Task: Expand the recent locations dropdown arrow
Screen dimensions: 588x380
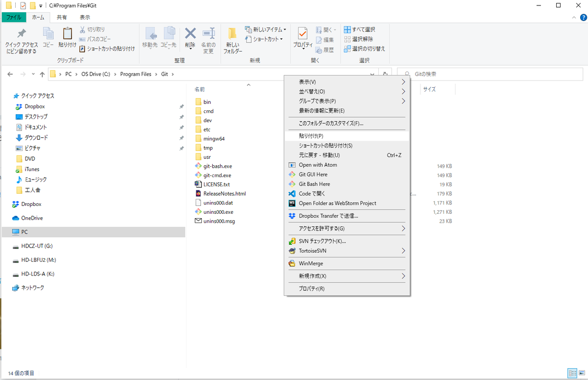Action: tap(33, 74)
